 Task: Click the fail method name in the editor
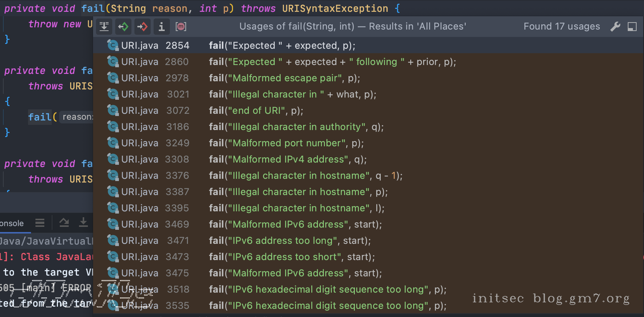[92, 8]
